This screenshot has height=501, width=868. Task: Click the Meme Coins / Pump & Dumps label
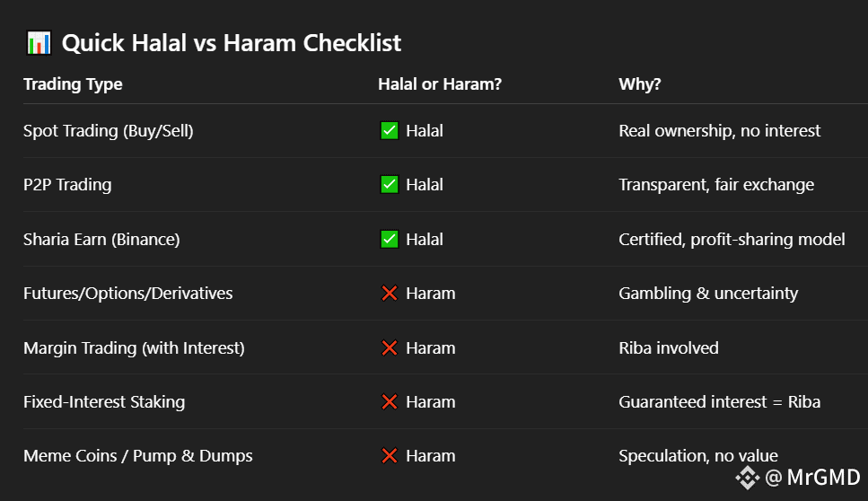(138, 456)
